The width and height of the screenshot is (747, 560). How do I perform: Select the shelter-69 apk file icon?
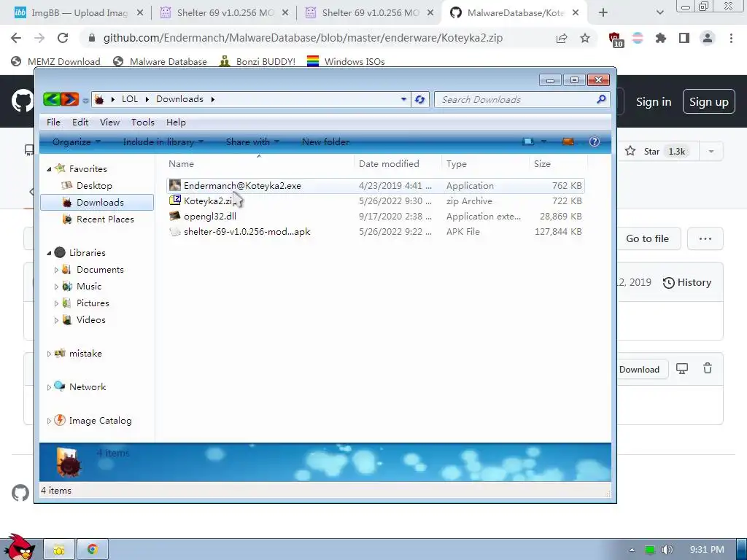point(175,231)
